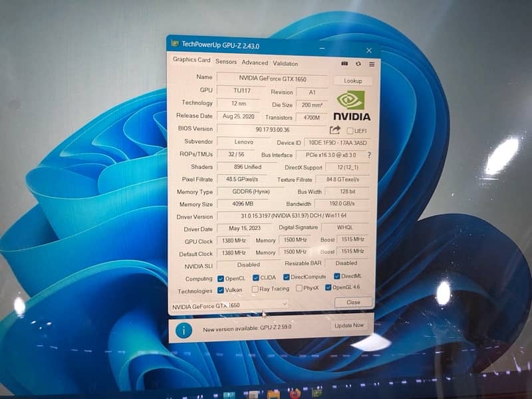
Task: Click the Die Size field 200 mm²
Action: tap(312, 105)
